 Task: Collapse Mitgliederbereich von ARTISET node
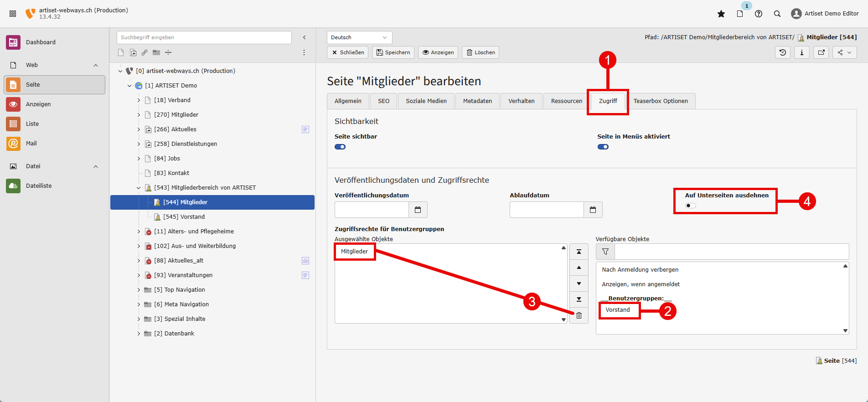tap(139, 188)
